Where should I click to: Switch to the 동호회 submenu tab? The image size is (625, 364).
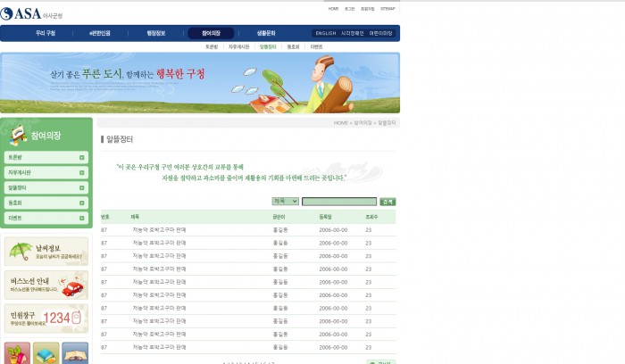pos(293,45)
